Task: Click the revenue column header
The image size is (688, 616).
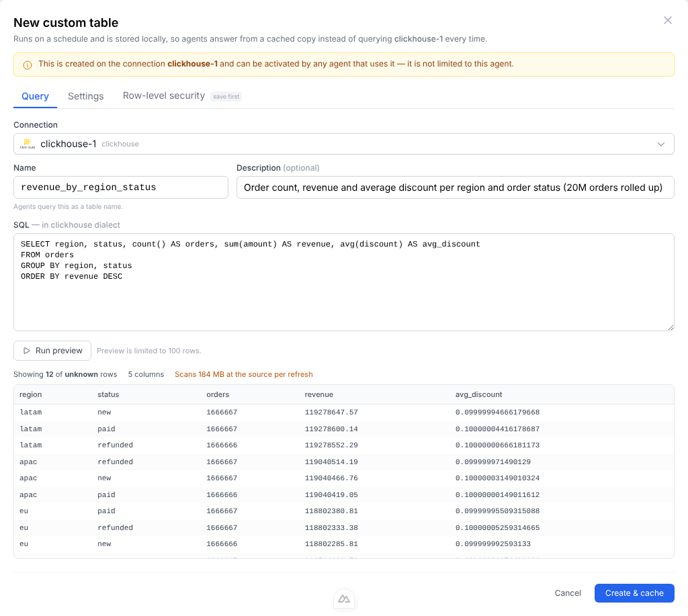Action: 319,394
